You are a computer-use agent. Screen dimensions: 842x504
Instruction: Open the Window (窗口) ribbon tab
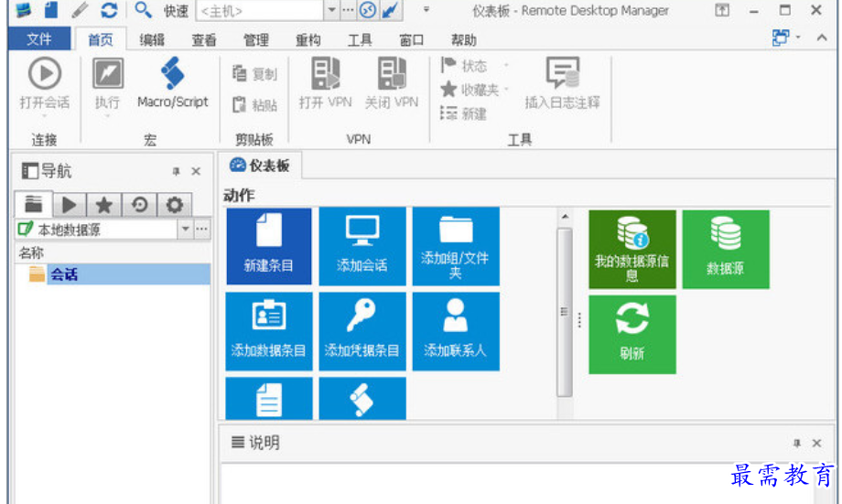pyautogui.click(x=412, y=39)
